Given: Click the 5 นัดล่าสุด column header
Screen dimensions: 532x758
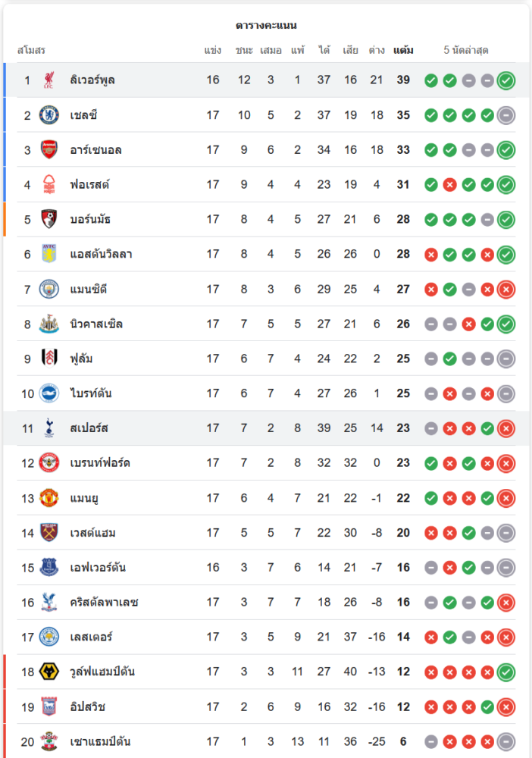Looking at the screenshot, I should (466, 51).
